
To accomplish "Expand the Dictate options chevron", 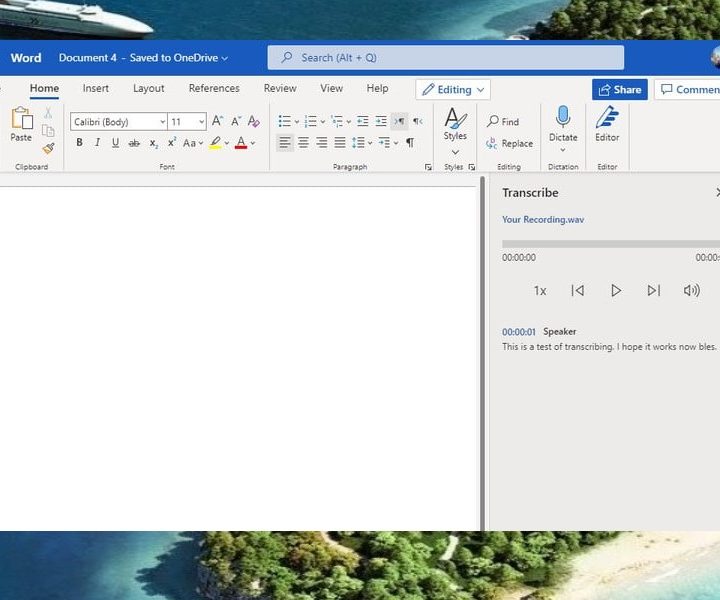I will [x=563, y=150].
